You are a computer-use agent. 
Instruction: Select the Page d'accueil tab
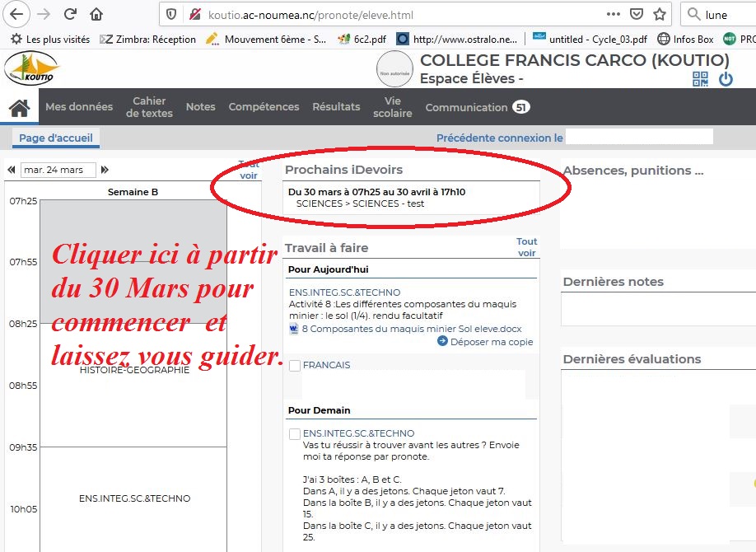56,138
